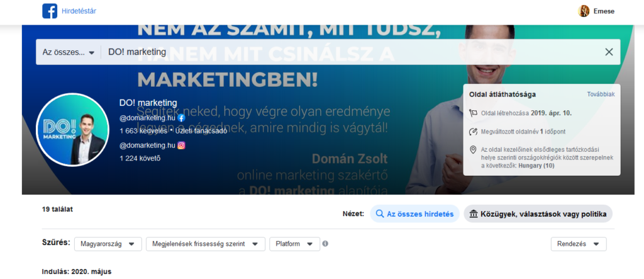Expand the 'Az összes...' category dropdown
Viewport: 644px width, 279px height.
69,52
